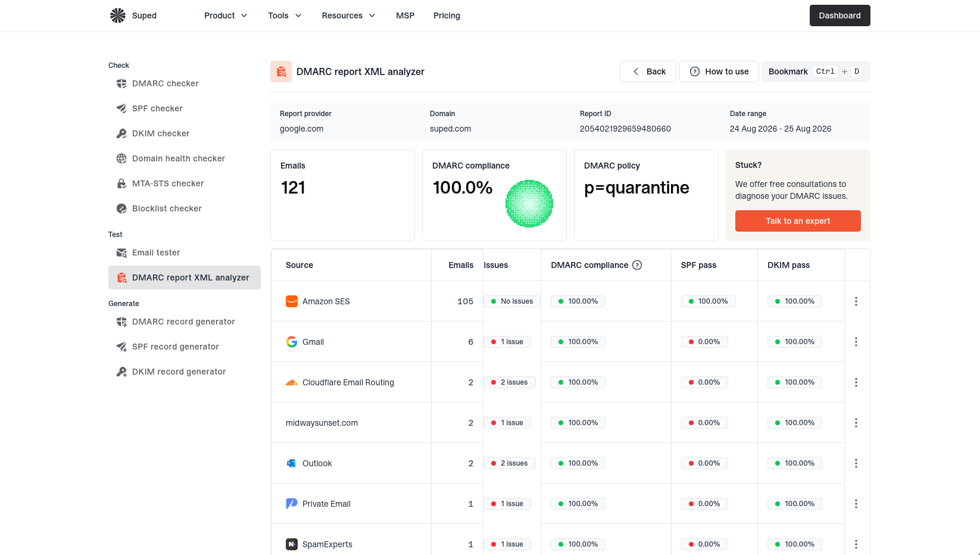980x555 pixels.
Task: Expand the Tools dropdown
Action: pos(285,15)
